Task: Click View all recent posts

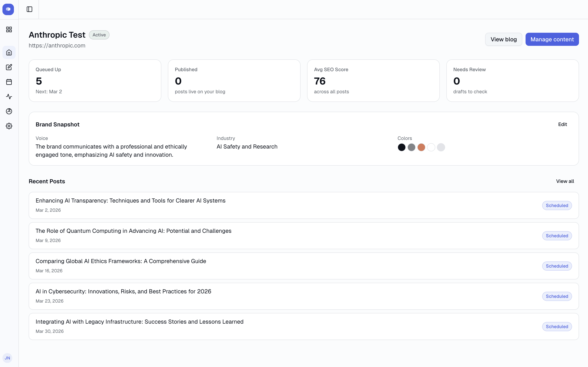Action: (565, 181)
